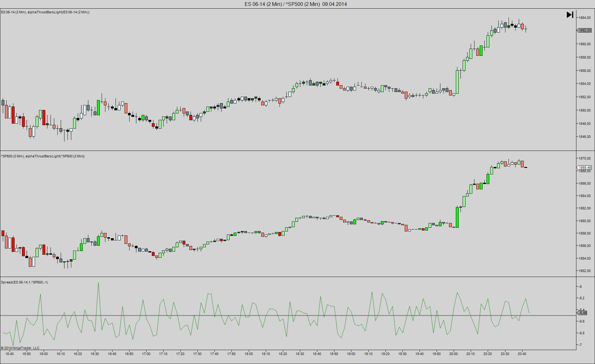
Task: Click the 16:30 time axis label
Action: point(95,354)
